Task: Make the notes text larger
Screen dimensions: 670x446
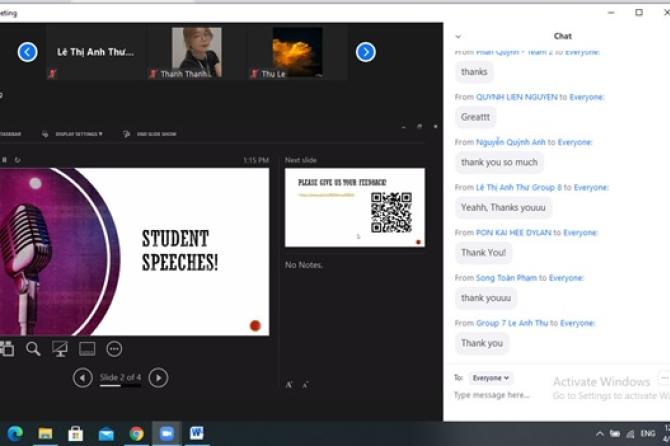Action: [289, 384]
